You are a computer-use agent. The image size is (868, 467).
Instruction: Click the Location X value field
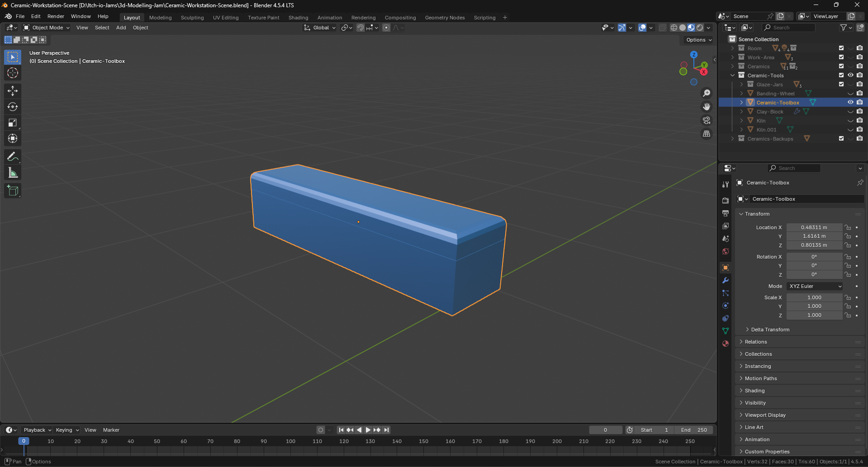tap(814, 227)
